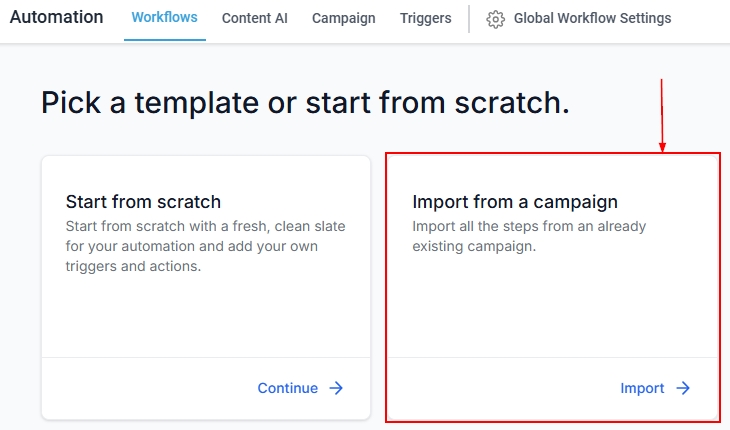Viewport: 730px width, 430px height.
Task: Click the "Start from scratch" card title
Action: [143, 202]
